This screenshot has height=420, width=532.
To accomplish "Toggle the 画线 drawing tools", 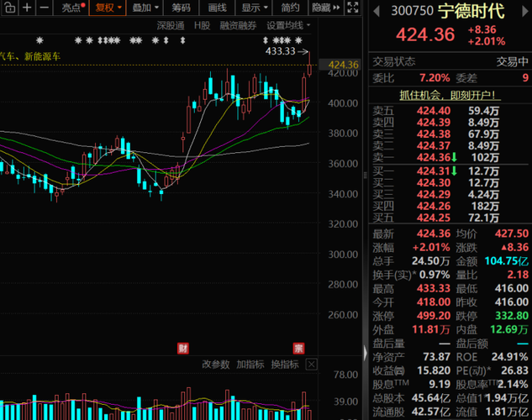I will point(217,8).
